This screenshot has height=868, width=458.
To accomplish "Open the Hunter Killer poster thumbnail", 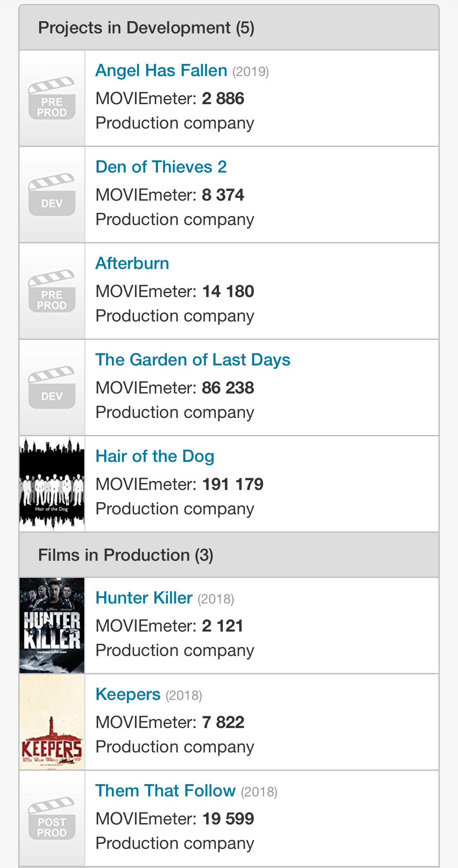I will tap(52, 625).
